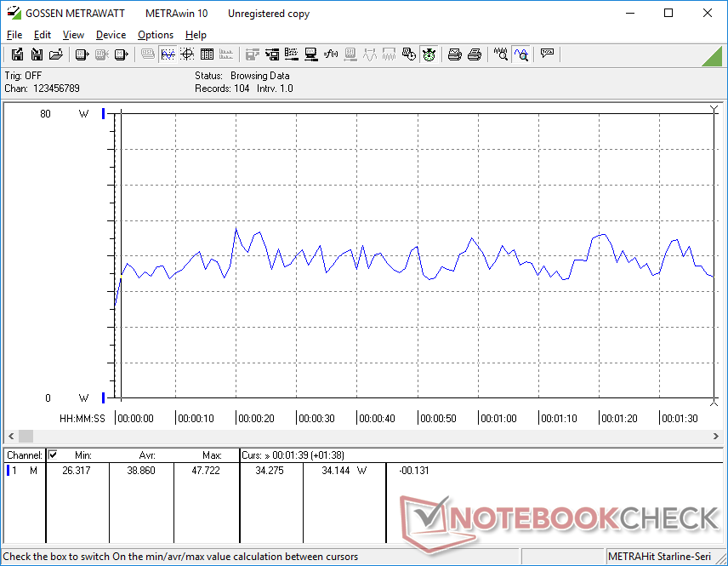Open the File menu
The image size is (728, 566).
pyautogui.click(x=14, y=35)
